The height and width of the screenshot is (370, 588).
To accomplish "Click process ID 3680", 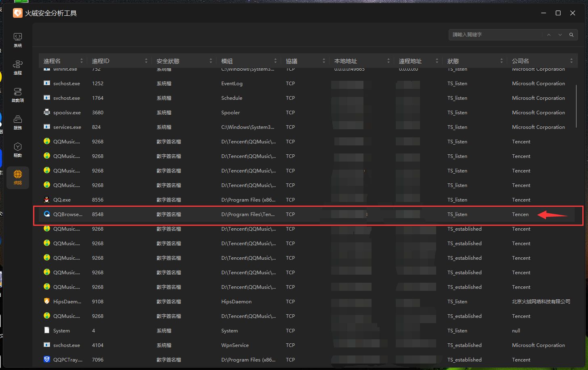I will [x=98, y=113].
